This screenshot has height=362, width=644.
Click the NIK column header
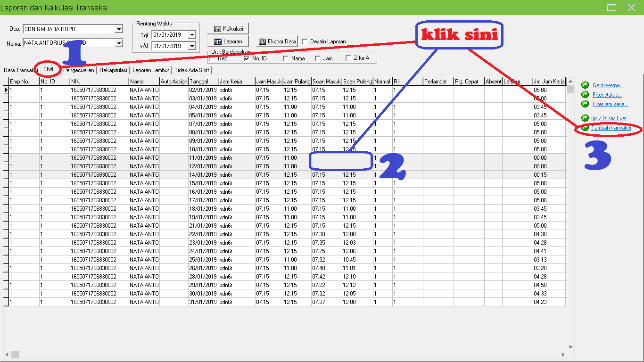tap(99, 82)
